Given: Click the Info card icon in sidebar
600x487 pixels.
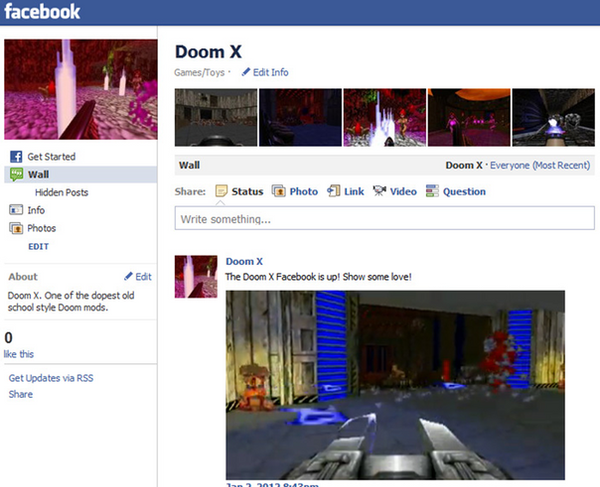Looking at the screenshot, I should (16, 210).
